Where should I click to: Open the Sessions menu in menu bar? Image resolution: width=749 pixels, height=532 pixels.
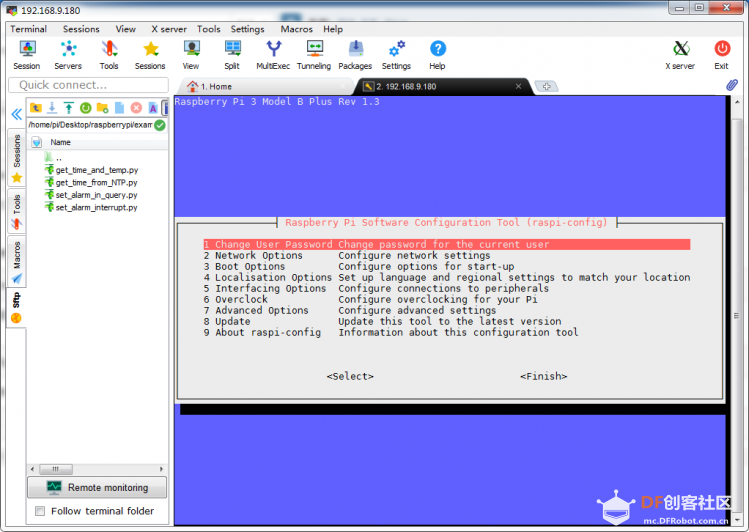click(81, 29)
